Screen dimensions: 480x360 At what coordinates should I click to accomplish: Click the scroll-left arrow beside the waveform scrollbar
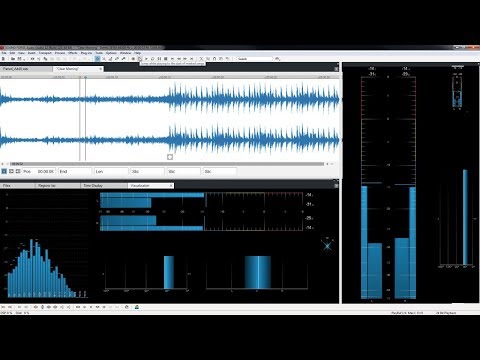3,164
